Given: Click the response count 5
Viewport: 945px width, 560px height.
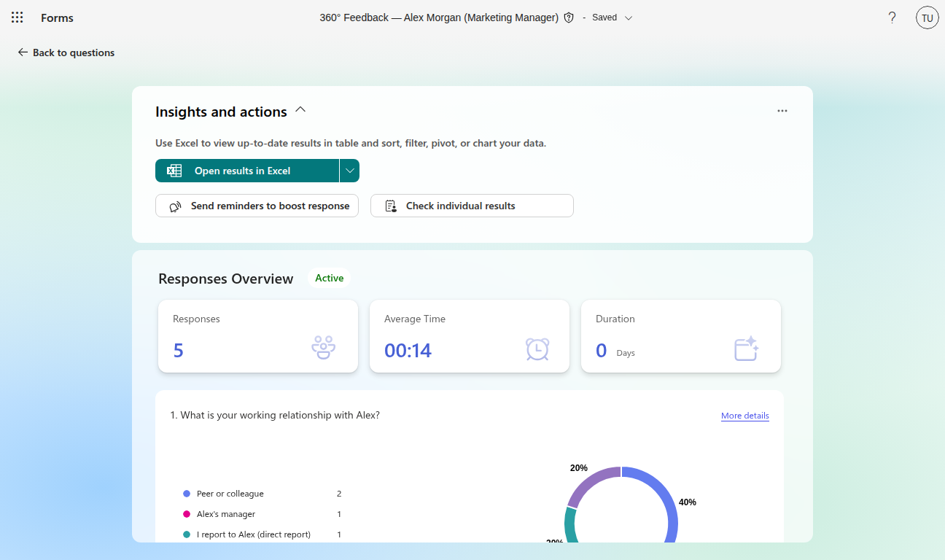Looking at the screenshot, I should (x=179, y=351).
